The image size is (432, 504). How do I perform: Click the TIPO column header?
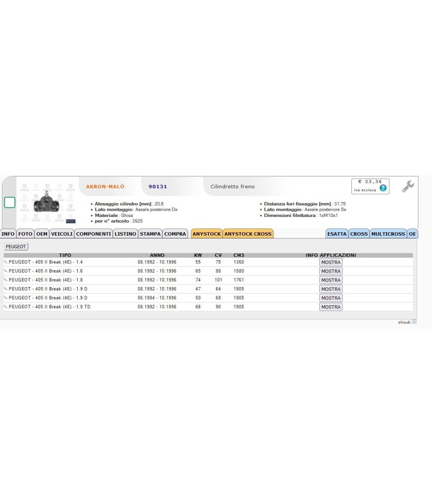coord(65,255)
